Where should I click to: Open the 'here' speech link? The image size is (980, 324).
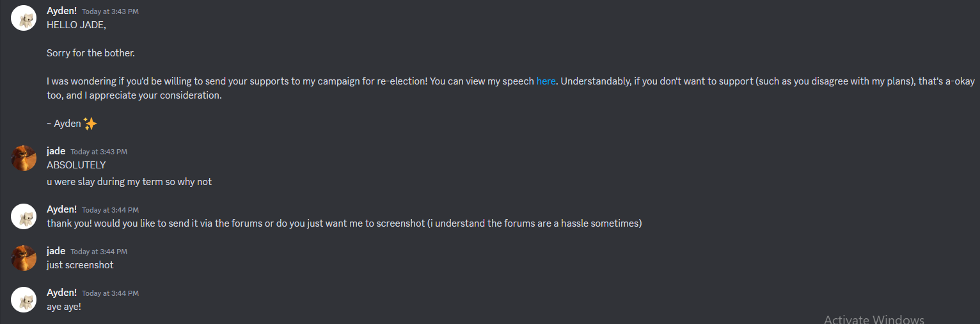(546, 81)
